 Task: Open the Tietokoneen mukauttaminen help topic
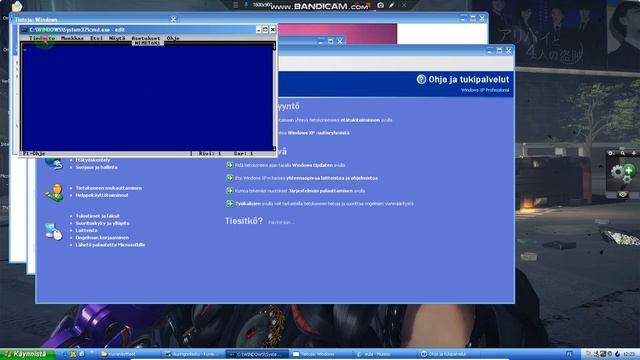109,188
